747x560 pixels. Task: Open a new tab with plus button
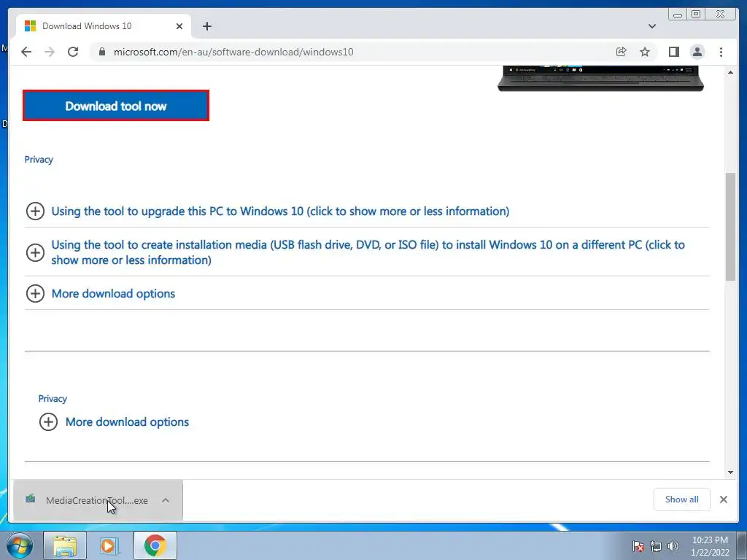tap(206, 26)
